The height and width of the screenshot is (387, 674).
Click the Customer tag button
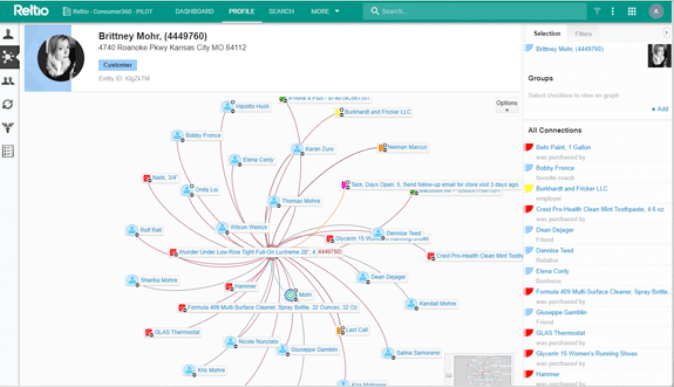(x=118, y=65)
